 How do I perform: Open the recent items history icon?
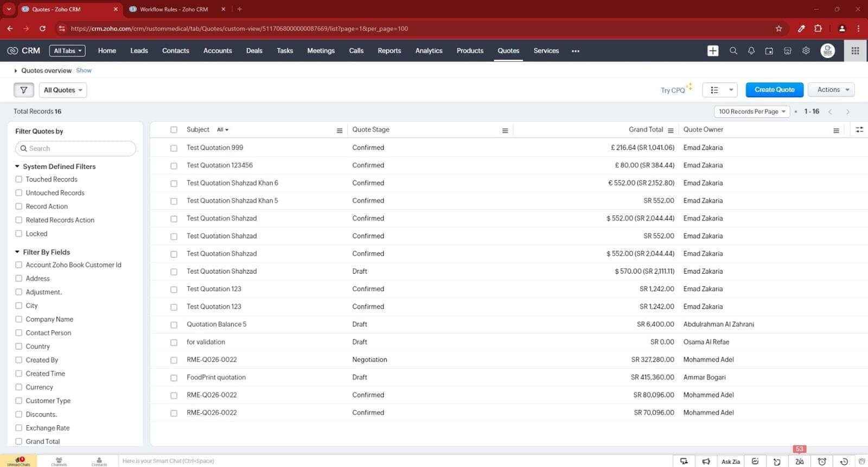(844, 462)
